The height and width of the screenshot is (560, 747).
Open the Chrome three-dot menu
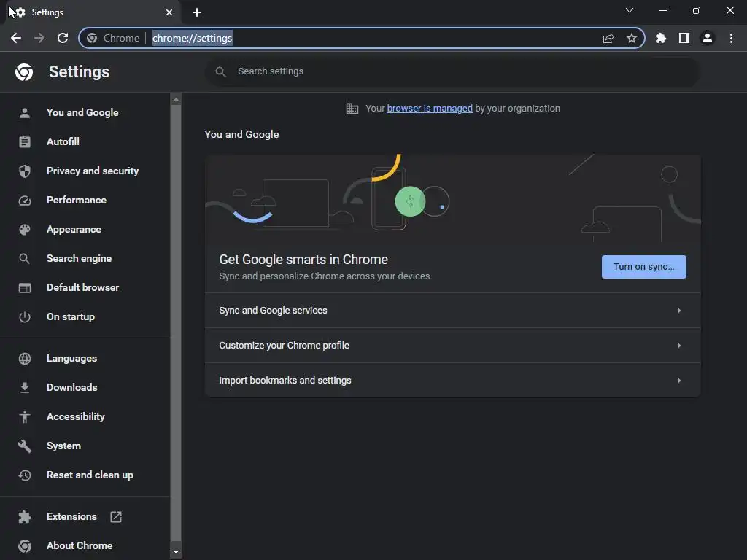pos(731,38)
